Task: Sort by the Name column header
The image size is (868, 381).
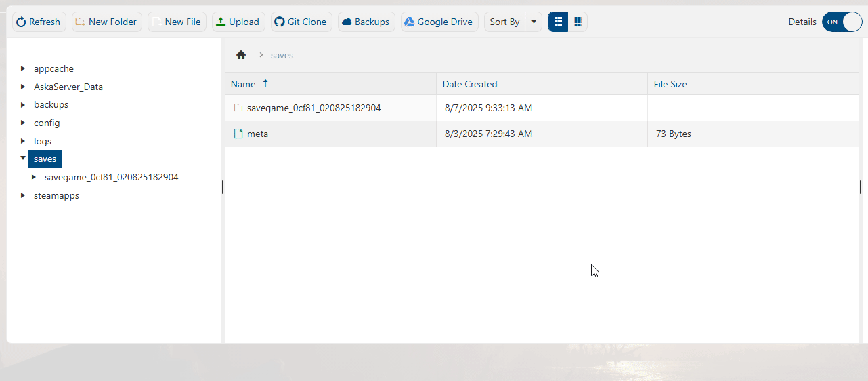Action: tap(243, 84)
